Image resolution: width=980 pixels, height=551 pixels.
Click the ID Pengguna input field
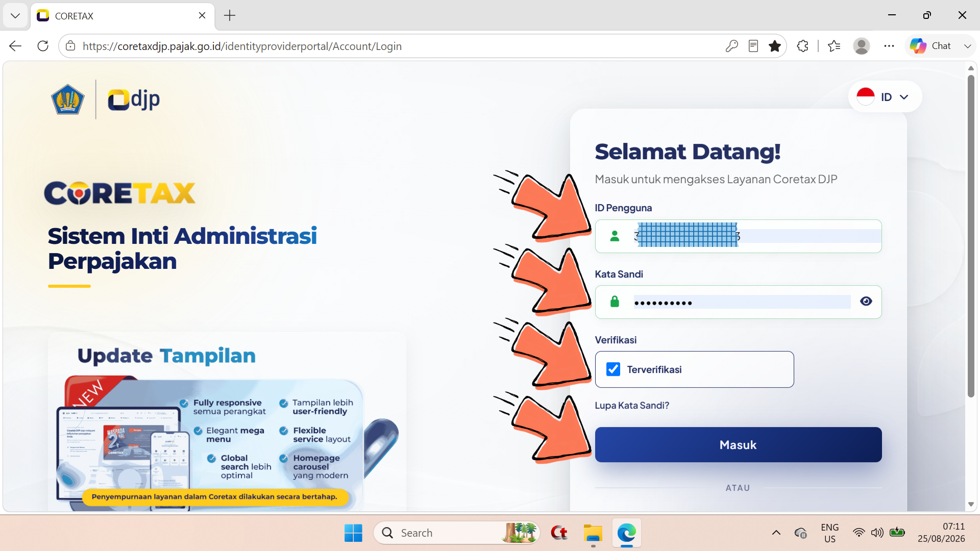click(x=738, y=236)
